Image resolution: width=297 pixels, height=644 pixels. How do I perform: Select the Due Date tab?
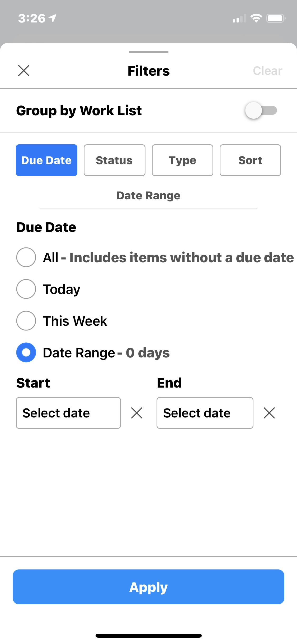point(46,160)
